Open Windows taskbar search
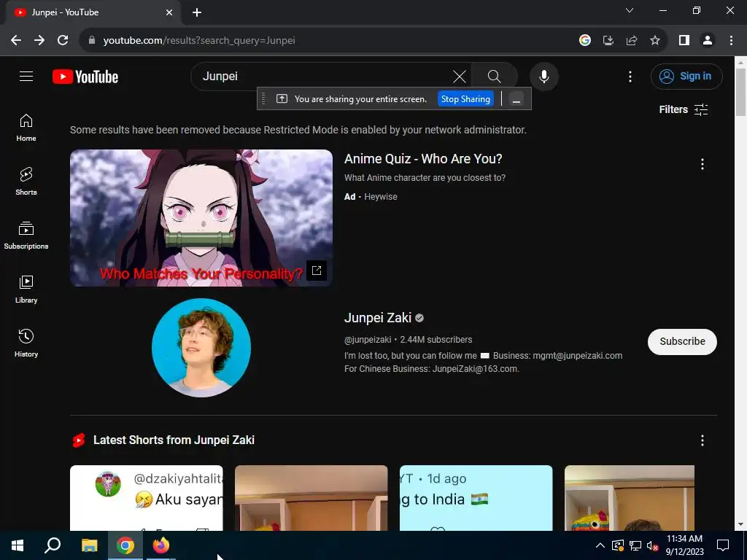 click(x=53, y=545)
